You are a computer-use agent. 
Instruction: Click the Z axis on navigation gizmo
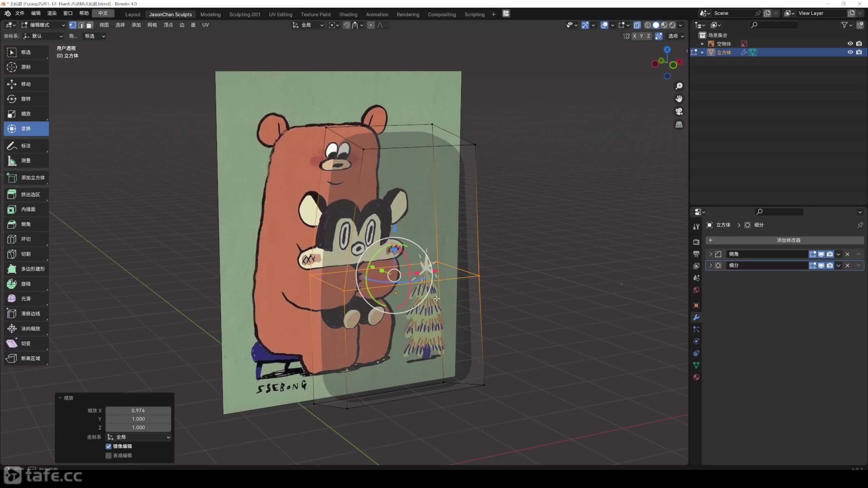(667, 49)
